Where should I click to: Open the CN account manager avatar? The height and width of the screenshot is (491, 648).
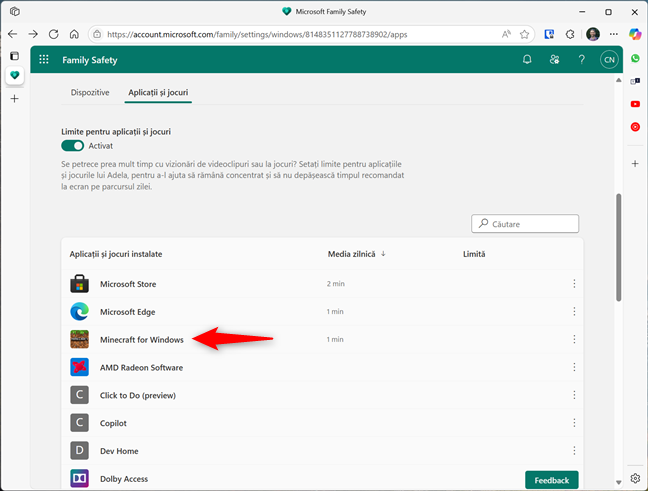coord(609,60)
